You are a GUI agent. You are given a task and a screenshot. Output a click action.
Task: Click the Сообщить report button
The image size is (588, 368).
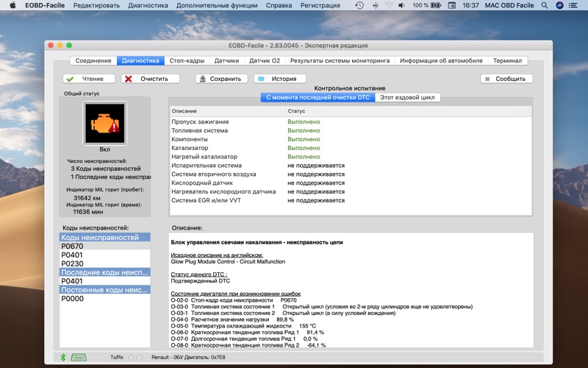(x=506, y=79)
